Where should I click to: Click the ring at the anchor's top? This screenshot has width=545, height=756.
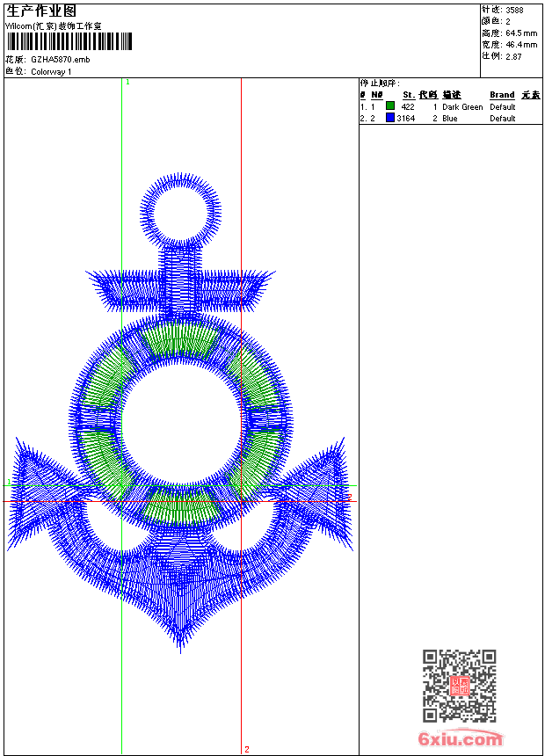180,212
